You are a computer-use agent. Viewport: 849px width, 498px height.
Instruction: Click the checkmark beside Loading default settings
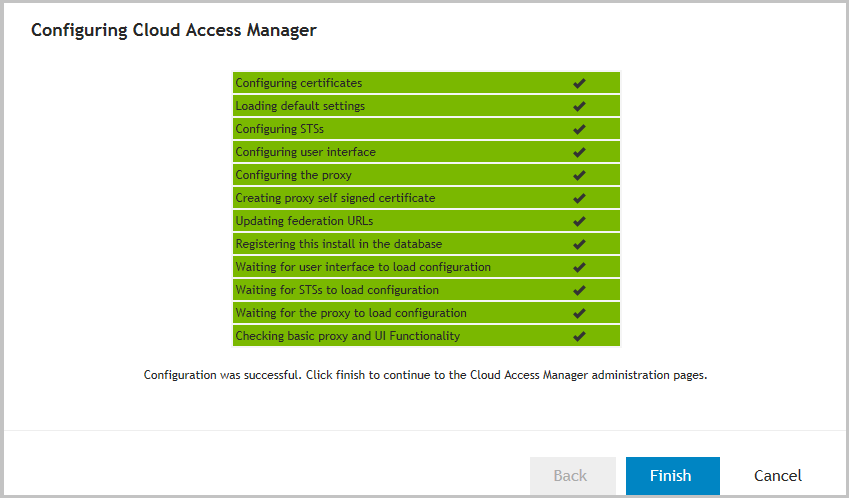pos(579,106)
